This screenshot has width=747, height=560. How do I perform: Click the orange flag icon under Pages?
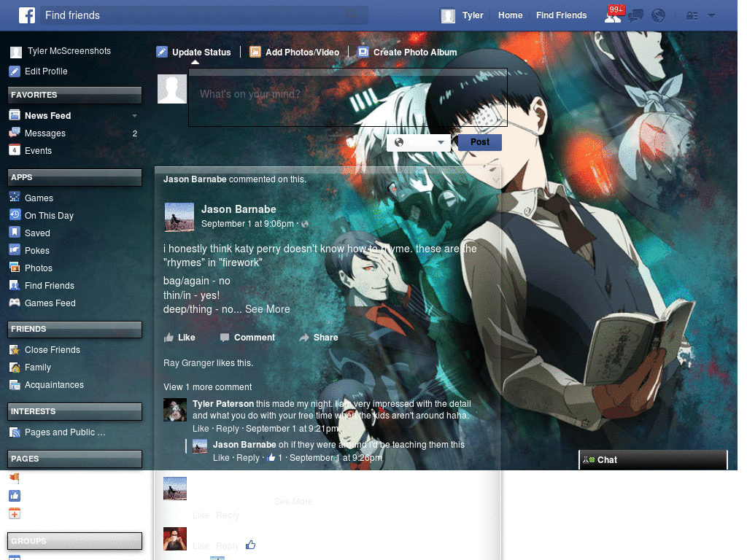click(x=15, y=478)
